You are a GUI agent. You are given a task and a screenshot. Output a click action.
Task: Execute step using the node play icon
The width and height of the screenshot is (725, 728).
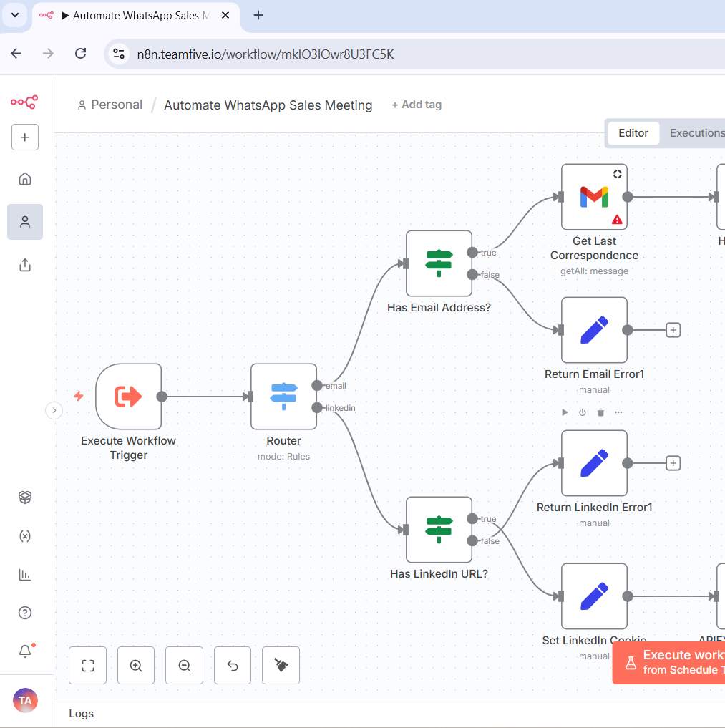565,412
